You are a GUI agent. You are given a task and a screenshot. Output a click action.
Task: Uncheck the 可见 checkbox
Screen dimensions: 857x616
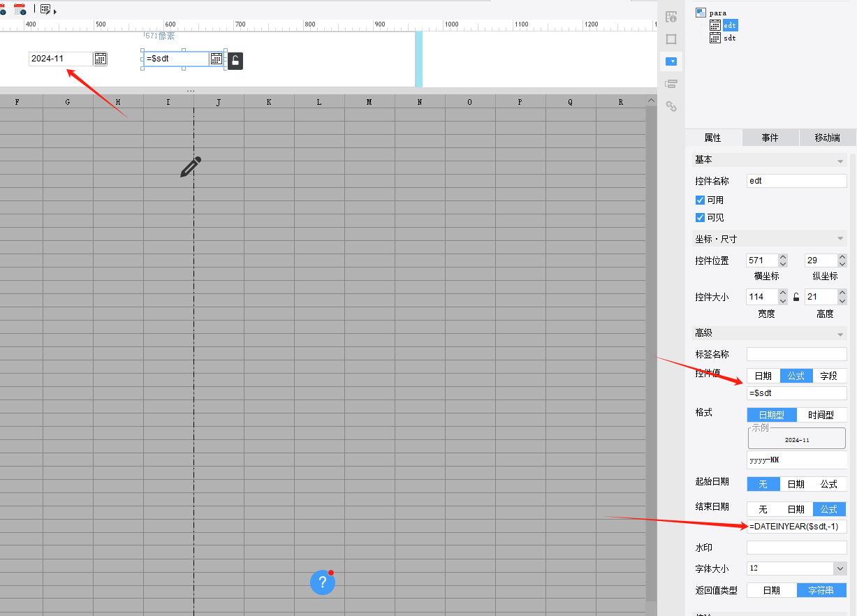click(x=700, y=218)
